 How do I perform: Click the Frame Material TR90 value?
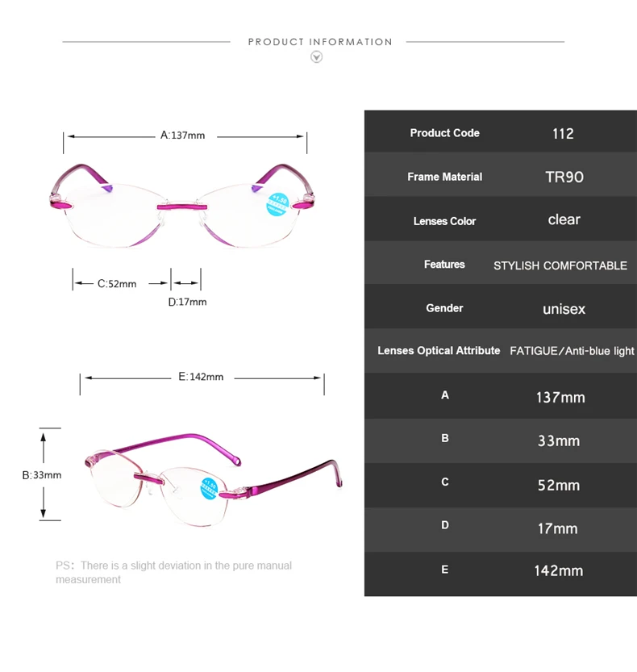564,177
